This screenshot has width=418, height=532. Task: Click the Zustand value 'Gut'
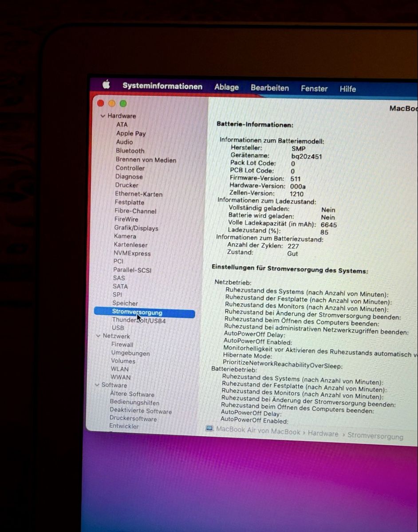pos(292,254)
